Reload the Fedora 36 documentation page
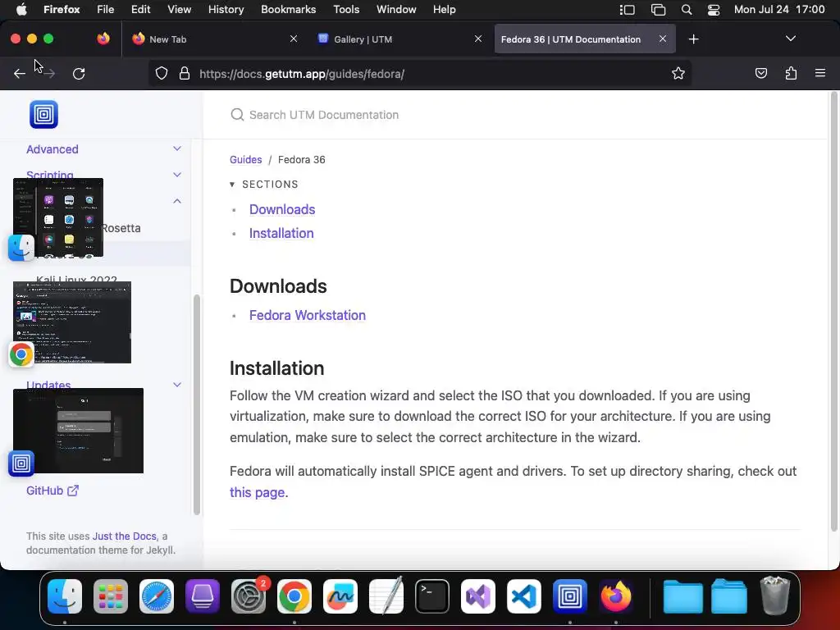The width and height of the screenshot is (840, 630). (x=79, y=73)
